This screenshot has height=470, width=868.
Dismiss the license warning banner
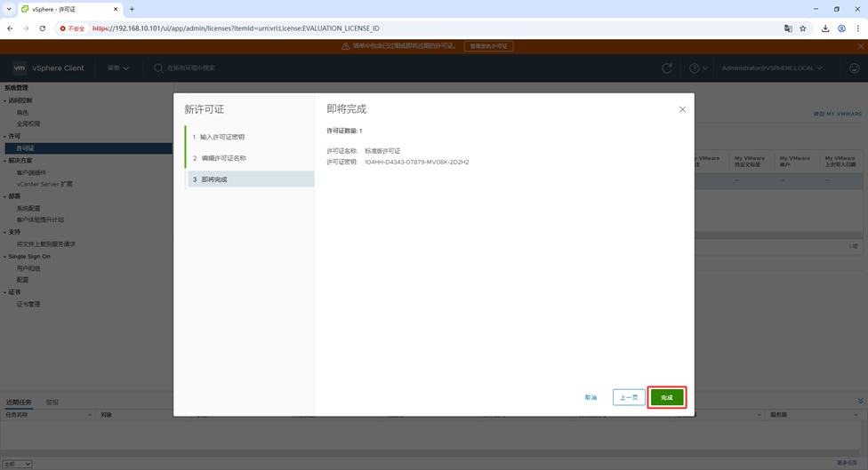(860, 46)
